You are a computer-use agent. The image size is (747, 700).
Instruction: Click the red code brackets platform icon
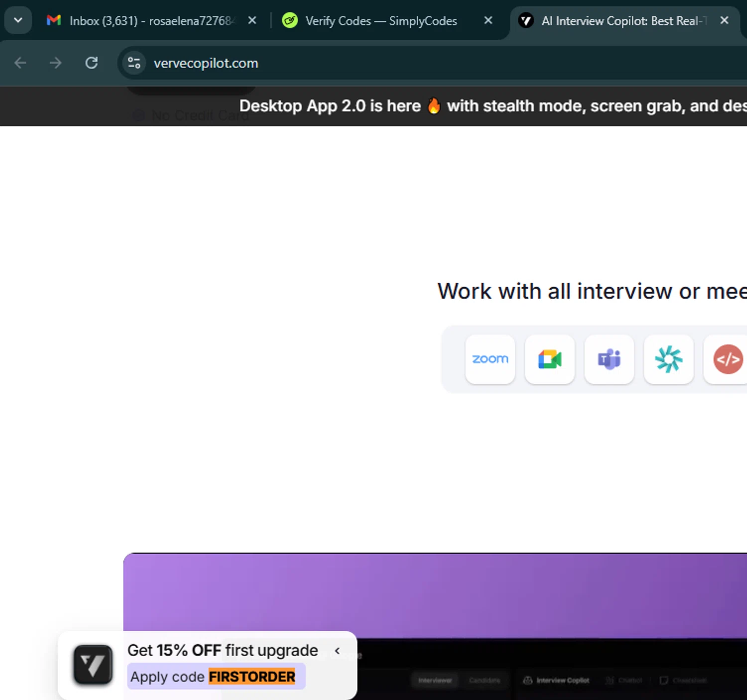[x=728, y=359]
